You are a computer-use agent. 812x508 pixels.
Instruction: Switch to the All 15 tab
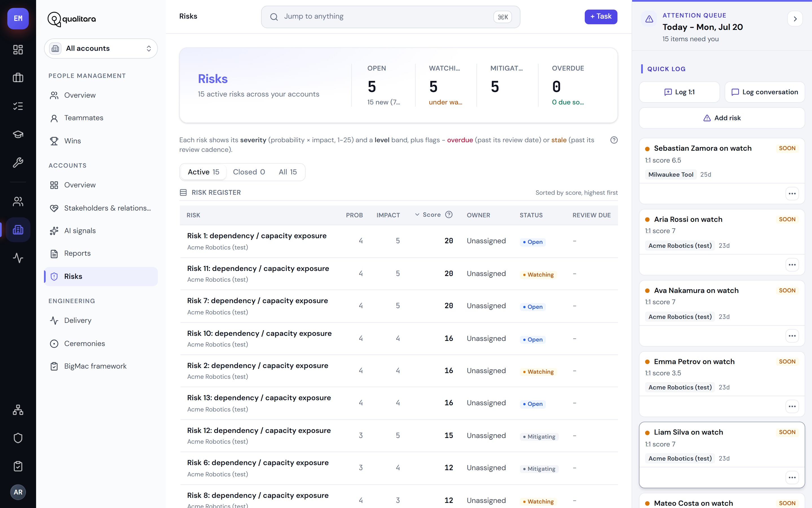(288, 172)
